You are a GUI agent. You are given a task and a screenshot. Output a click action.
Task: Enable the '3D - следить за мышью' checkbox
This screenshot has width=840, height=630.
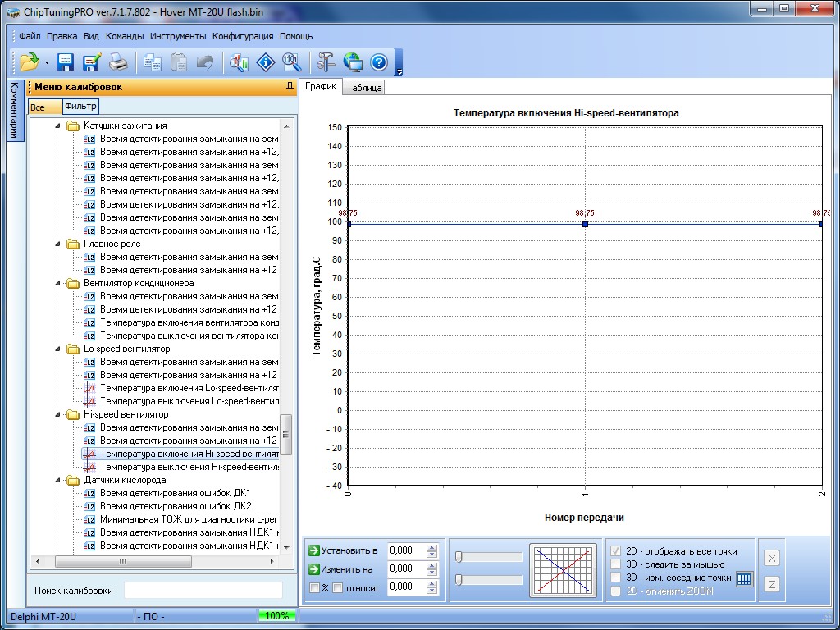(616, 564)
